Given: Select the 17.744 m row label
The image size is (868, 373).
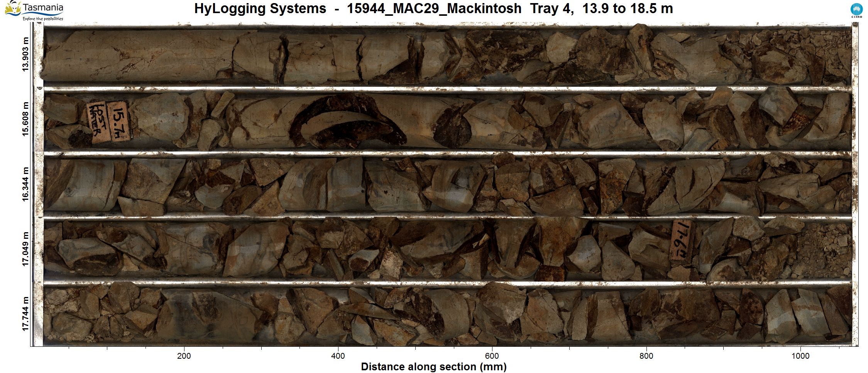Looking at the screenshot, I should tap(26, 314).
